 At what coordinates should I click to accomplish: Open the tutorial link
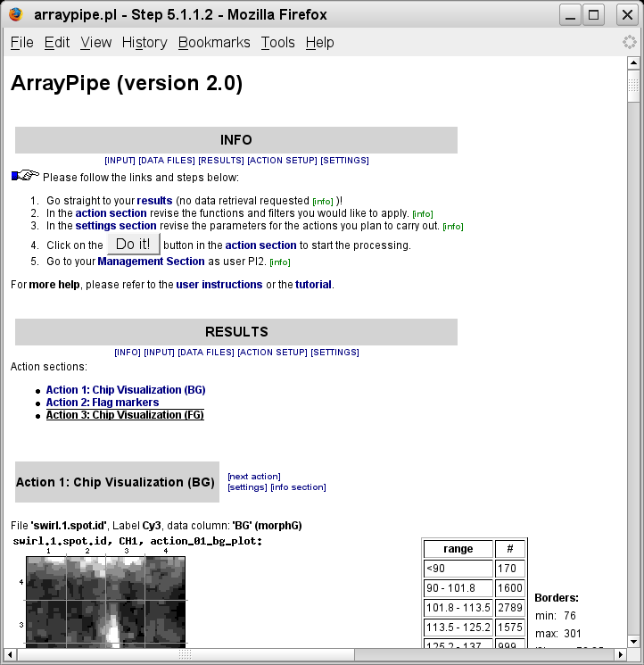click(x=313, y=285)
